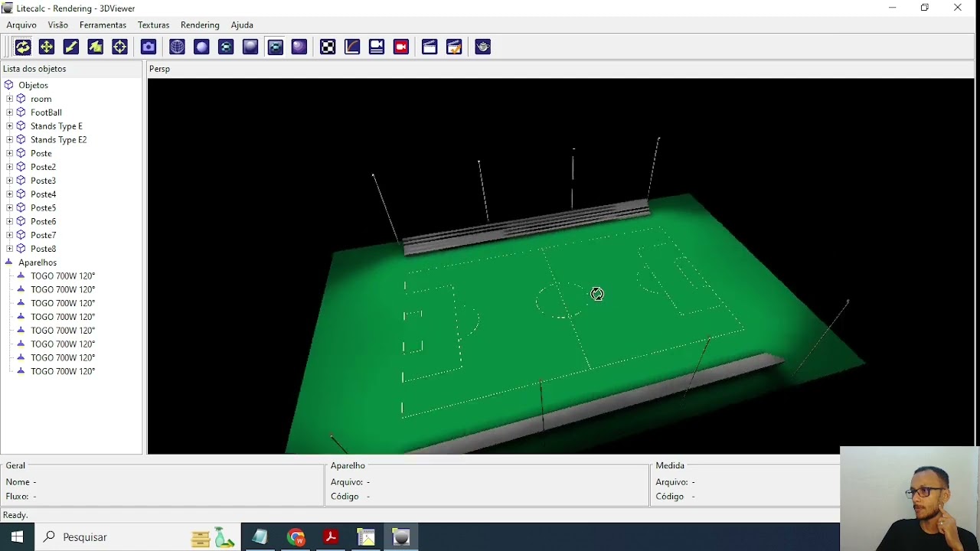Viewport: 980px width, 551px height.
Task: Open the curve graph tool
Action: (x=352, y=47)
